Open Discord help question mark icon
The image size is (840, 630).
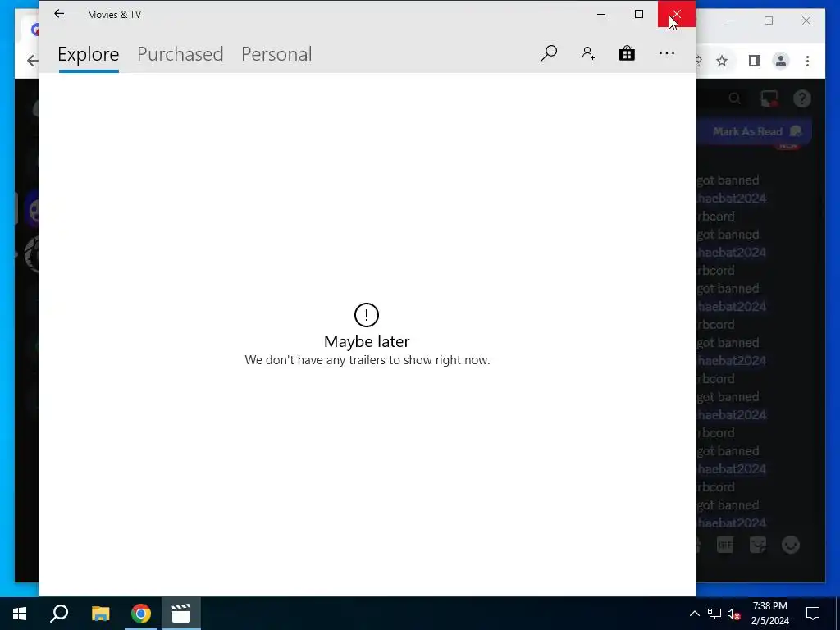click(x=801, y=98)
